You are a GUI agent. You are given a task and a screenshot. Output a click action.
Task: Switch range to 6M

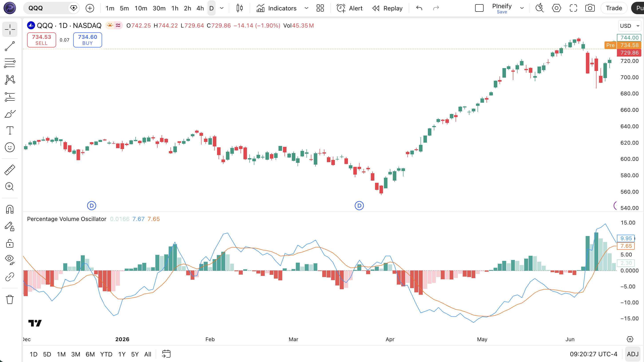point(90,354)
